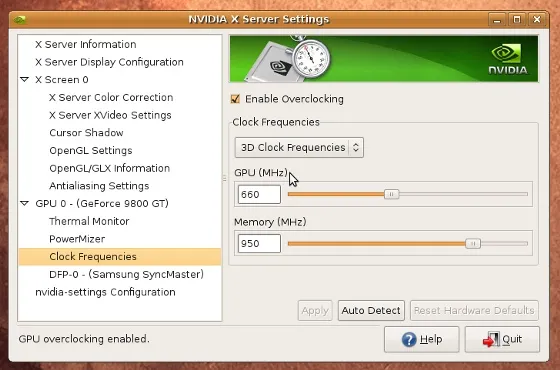The height and width of the screenshot is (370, 560).
Task: Click the Apply button
Action: point(315,310)
